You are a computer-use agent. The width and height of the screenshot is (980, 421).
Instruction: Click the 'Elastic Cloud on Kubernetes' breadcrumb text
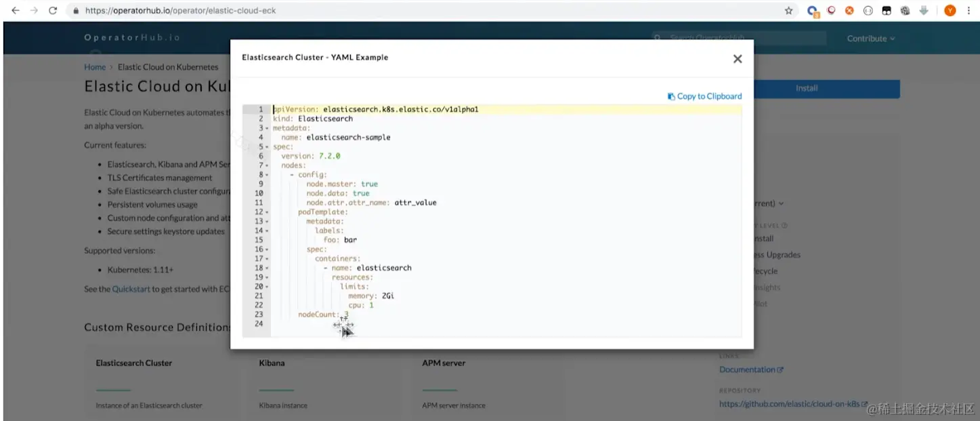(168, 67)
